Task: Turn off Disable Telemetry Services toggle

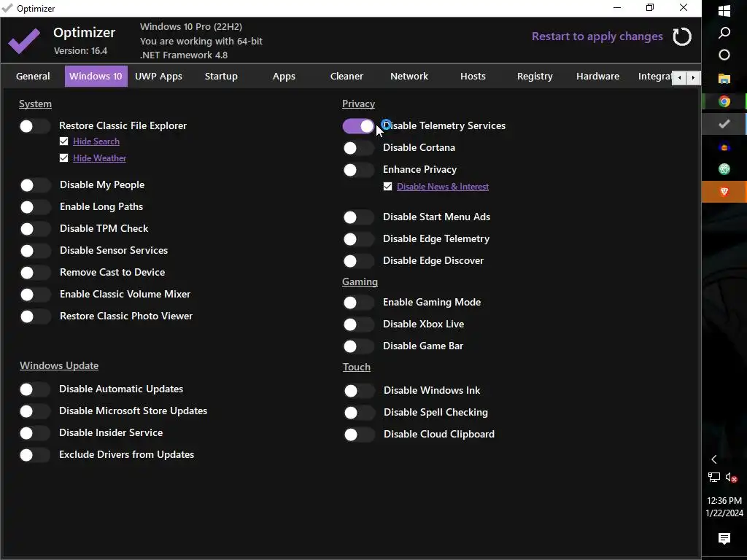Action: (358, 125)
